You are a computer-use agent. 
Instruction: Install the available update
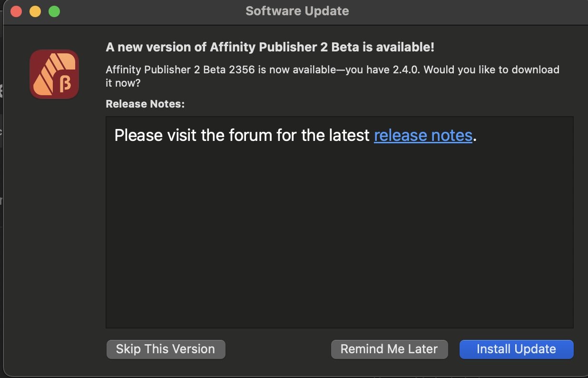[516, 349]
